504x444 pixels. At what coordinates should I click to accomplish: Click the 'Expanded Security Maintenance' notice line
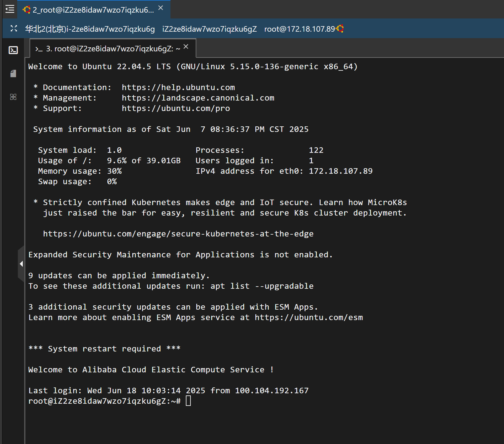point(181,255)
